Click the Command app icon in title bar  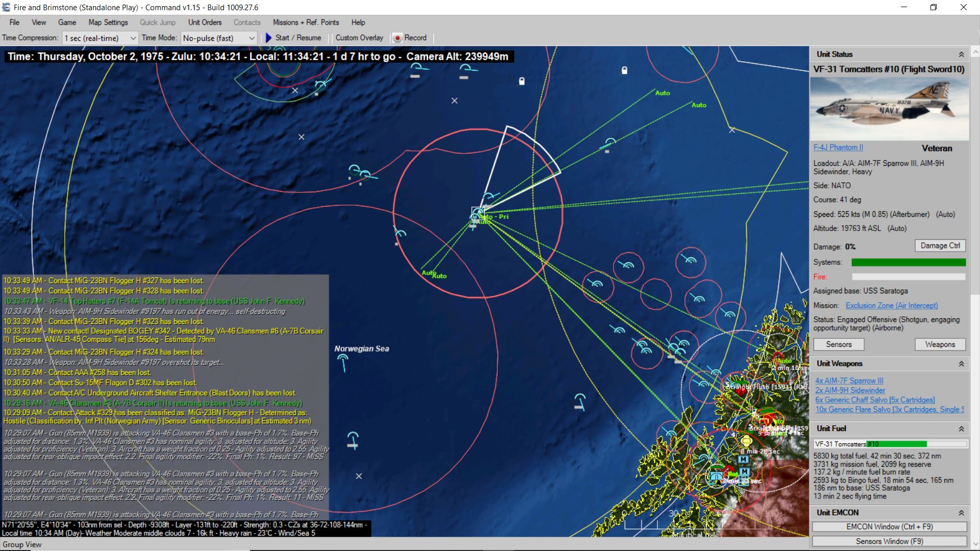[6, 7]
